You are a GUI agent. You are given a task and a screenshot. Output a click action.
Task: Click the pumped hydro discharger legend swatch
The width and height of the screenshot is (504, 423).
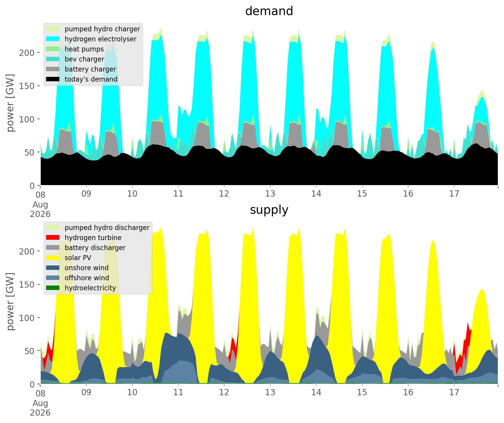(53, 228)
